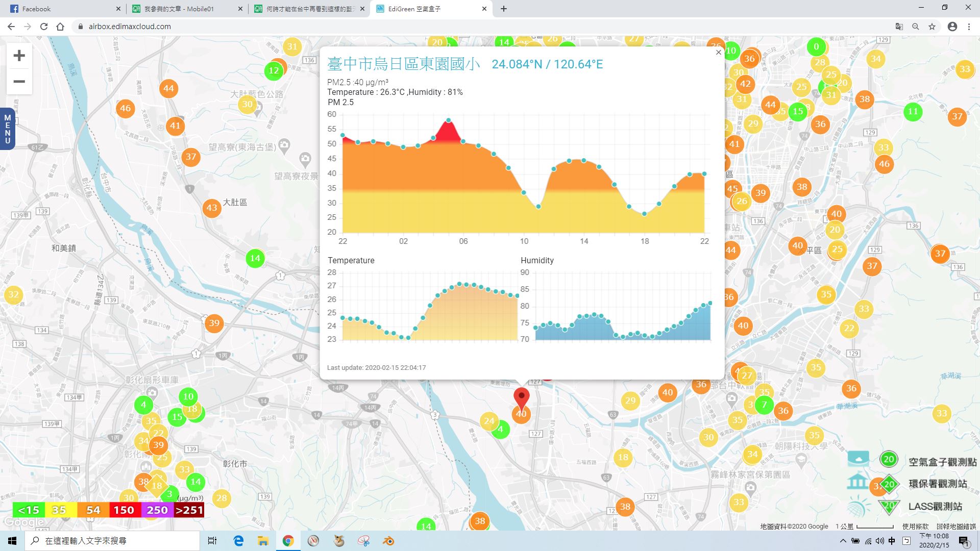Open Chrome three-dot menu

click(x=969, y=27)
